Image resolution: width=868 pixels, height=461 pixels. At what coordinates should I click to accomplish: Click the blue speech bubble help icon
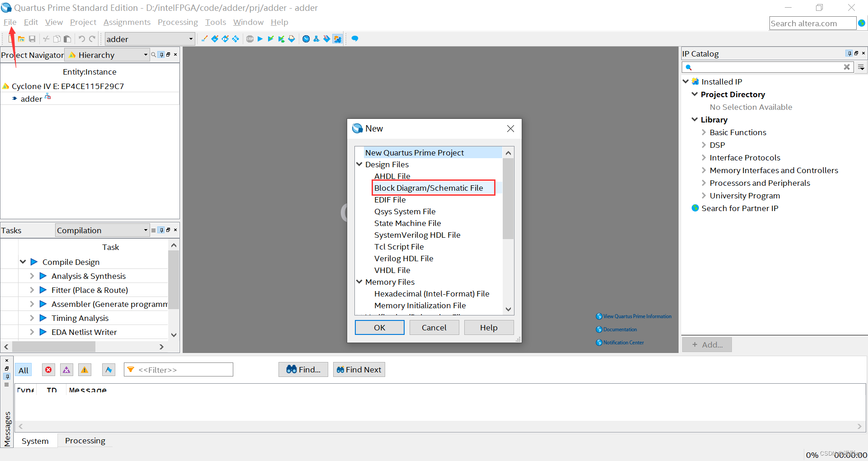[x=355, y=39]
